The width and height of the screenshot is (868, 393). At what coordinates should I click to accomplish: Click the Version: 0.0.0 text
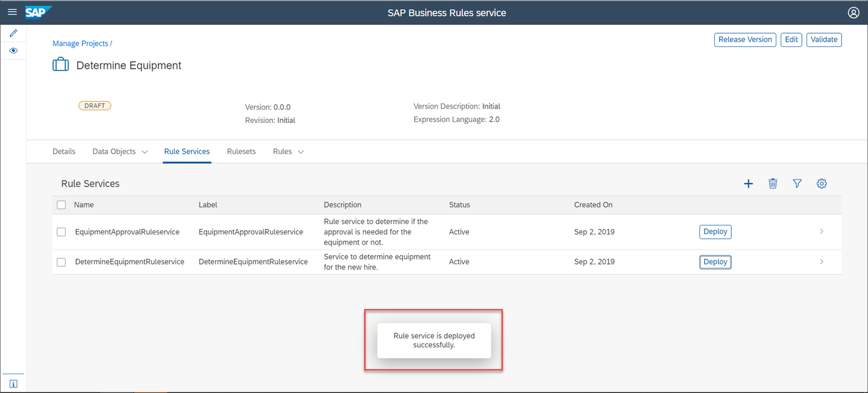(x=268, y=107)
